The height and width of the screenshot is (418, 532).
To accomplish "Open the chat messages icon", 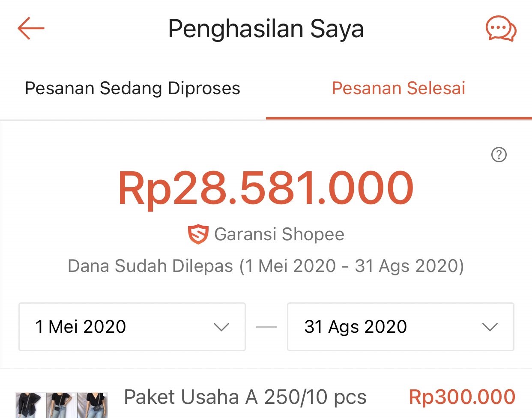I will point(501,29).
